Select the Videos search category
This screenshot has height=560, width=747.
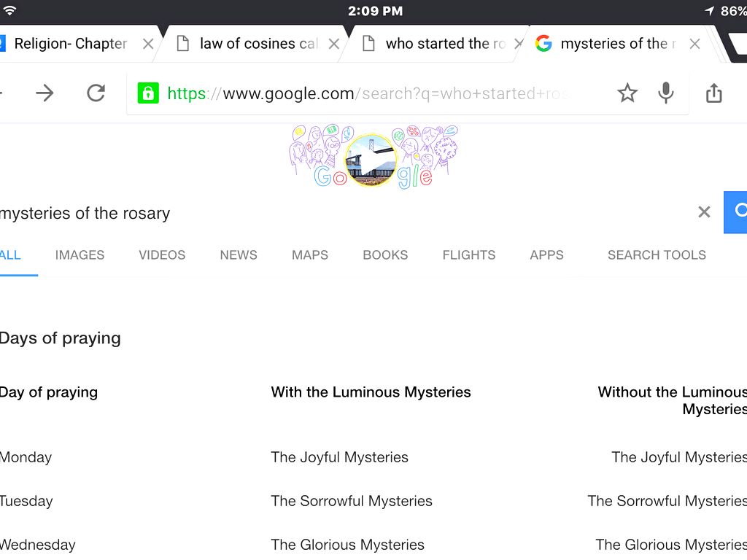point(162,255)
